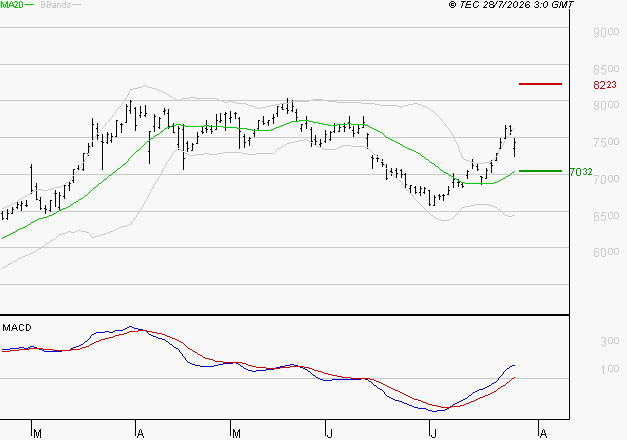Image resolution: width=627 pixels, height=440 pixels.
Task: Click the BBands legend label
Action: click(x=56, y=5)
